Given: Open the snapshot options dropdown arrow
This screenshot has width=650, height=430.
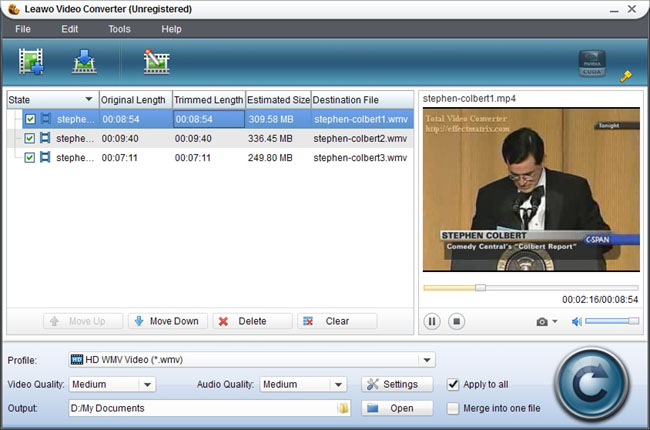Looking at the screenshot, I should click(555, 322).
